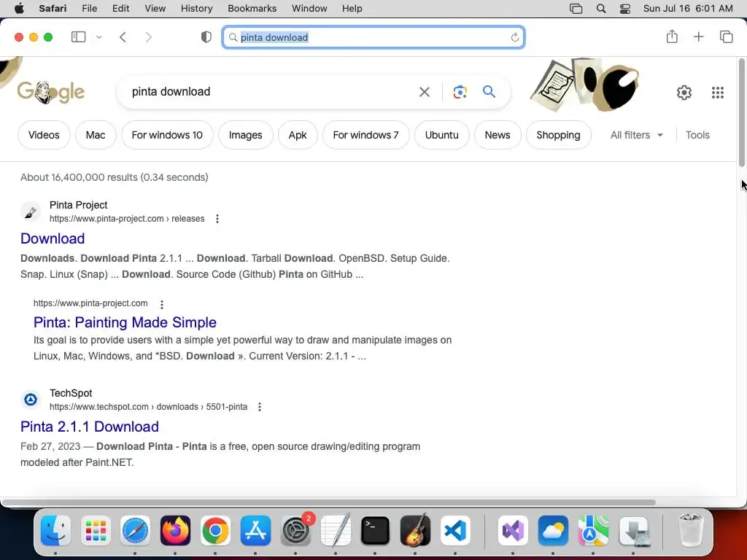The height and width of the screenshot is (560, 747).
Task: Clear the Google search box with X
Action: point(424,91)
